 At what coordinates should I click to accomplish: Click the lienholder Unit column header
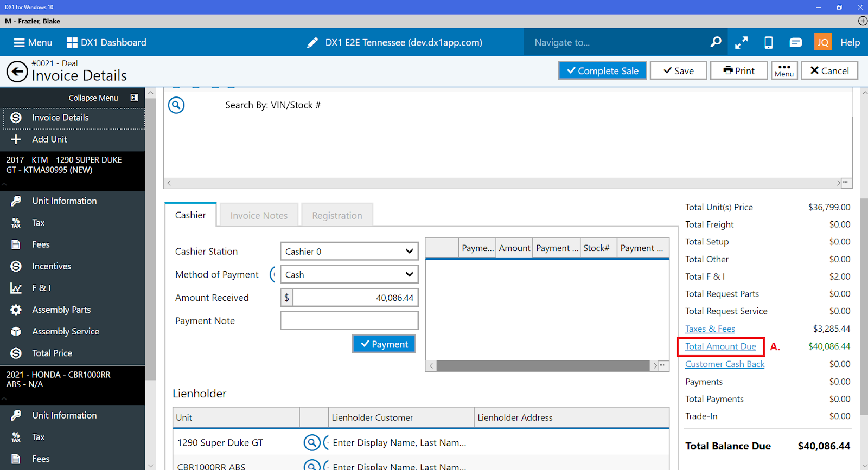[x=236, y=417]
